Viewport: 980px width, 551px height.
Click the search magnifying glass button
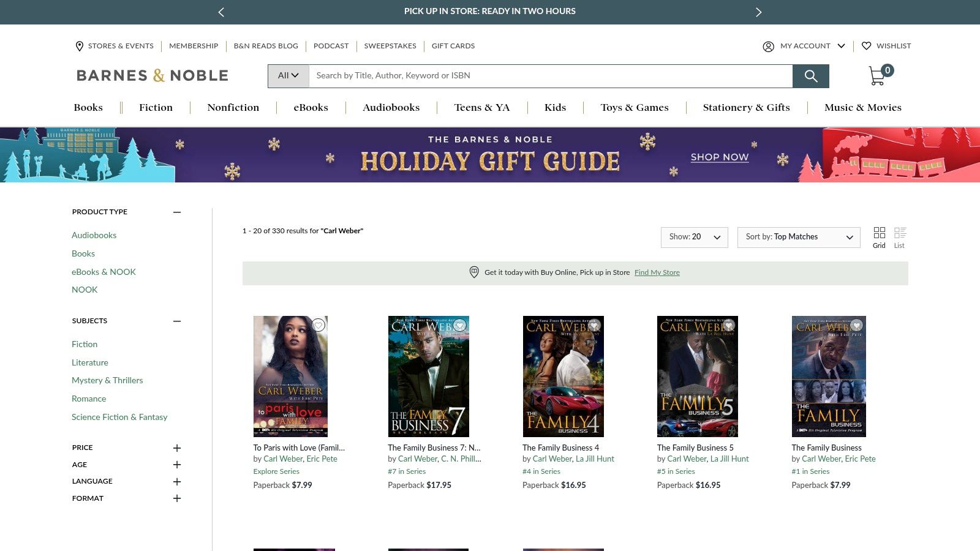coord(810,76)
